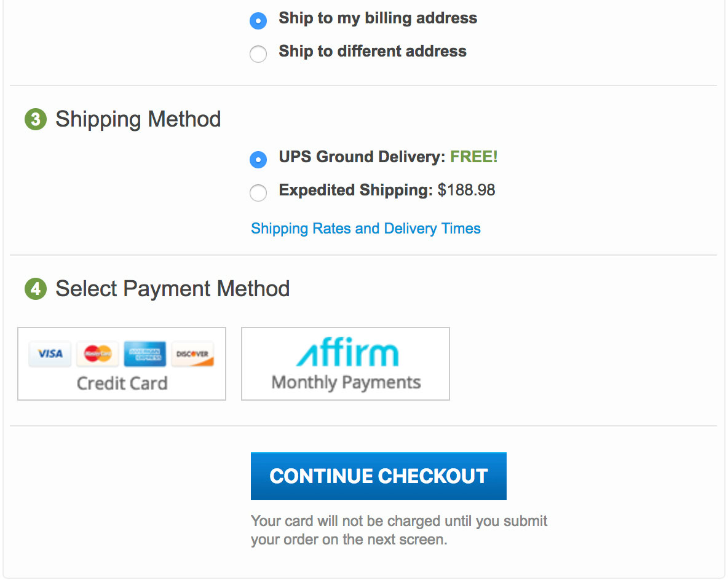Click green step 4 number badge
Viewport: 728px width, 585px height.
tap(36, 289)
